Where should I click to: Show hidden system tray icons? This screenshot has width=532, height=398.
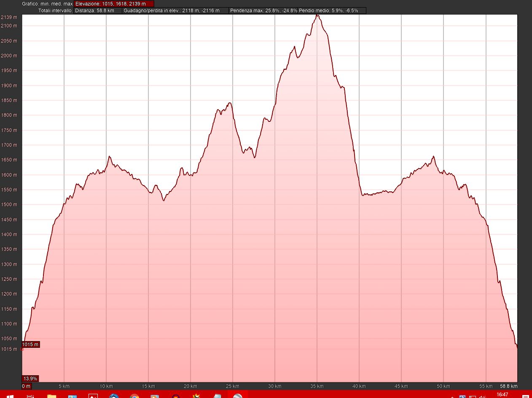point(453,396)
